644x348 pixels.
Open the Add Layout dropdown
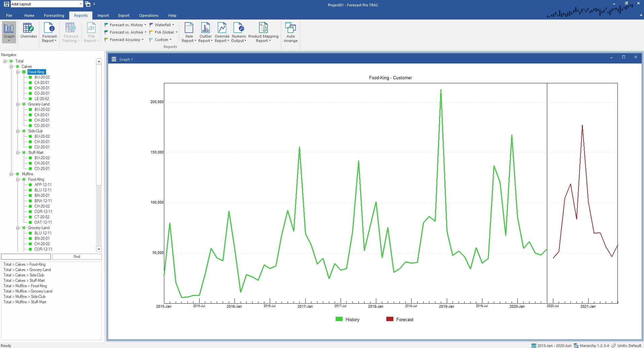[x=81, y=4]
